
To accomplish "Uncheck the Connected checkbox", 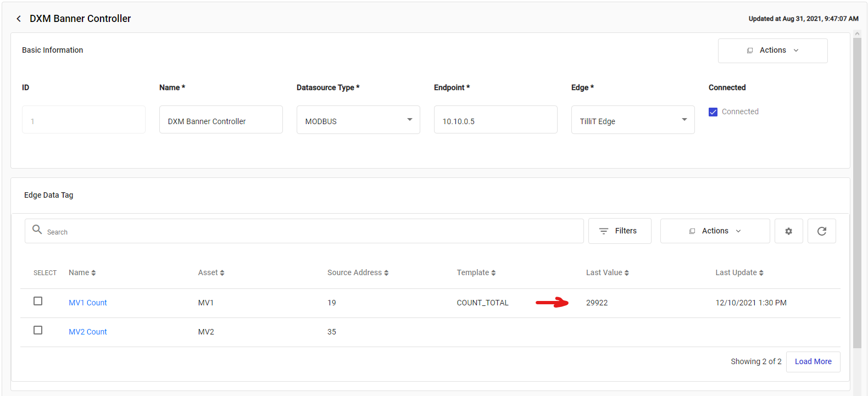I will [x=713, y=112].
